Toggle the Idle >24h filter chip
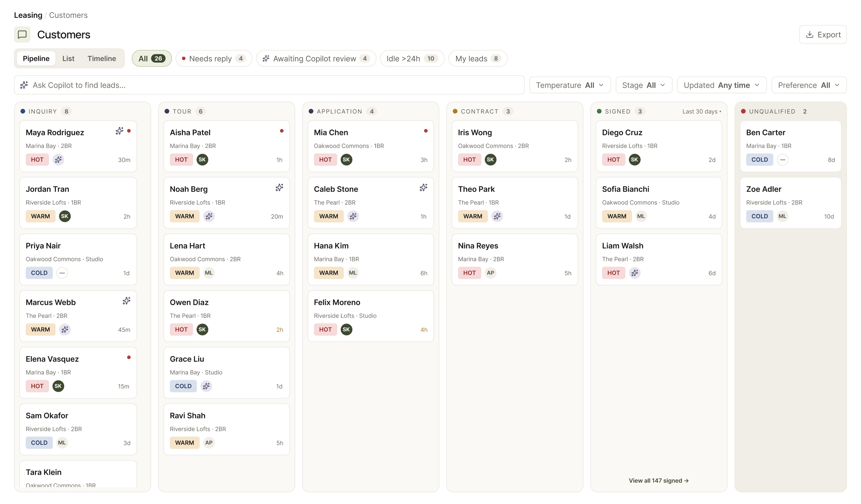This screenshot has height=504, width=861. coord(412,58)
